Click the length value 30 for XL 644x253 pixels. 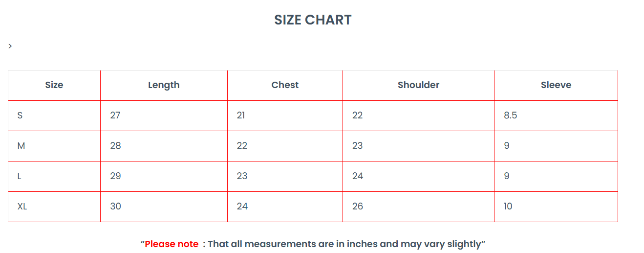pyautogui.click(x=115, y=207)
